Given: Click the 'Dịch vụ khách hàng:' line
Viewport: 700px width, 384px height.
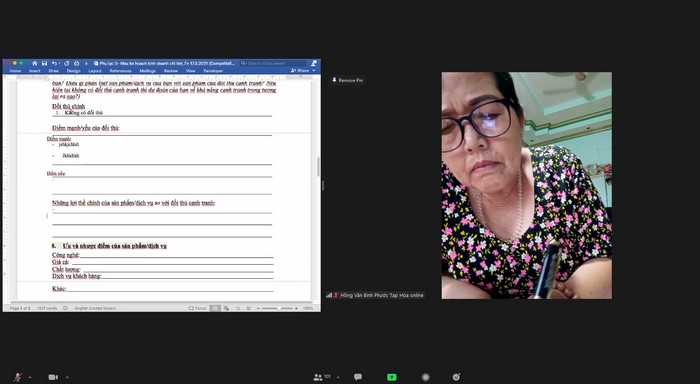Looking at the screenshot, I should pyautogui.click(x=162, y=276).
